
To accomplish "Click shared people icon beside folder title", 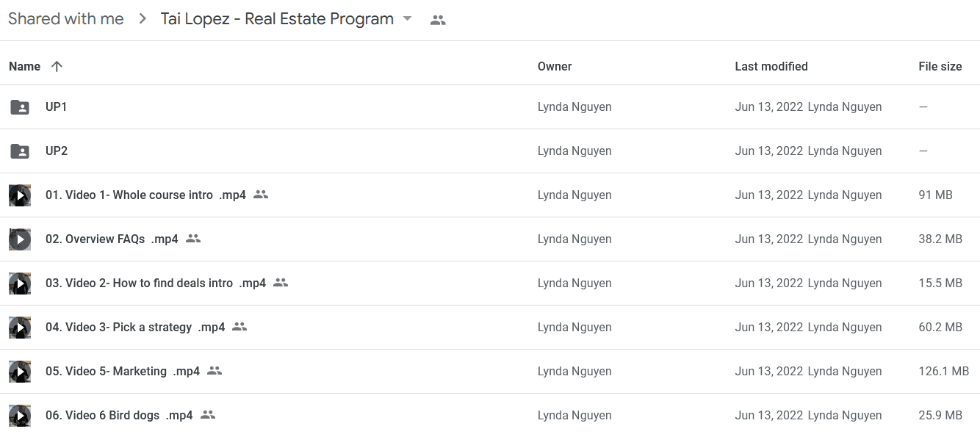I will point(438,20).
